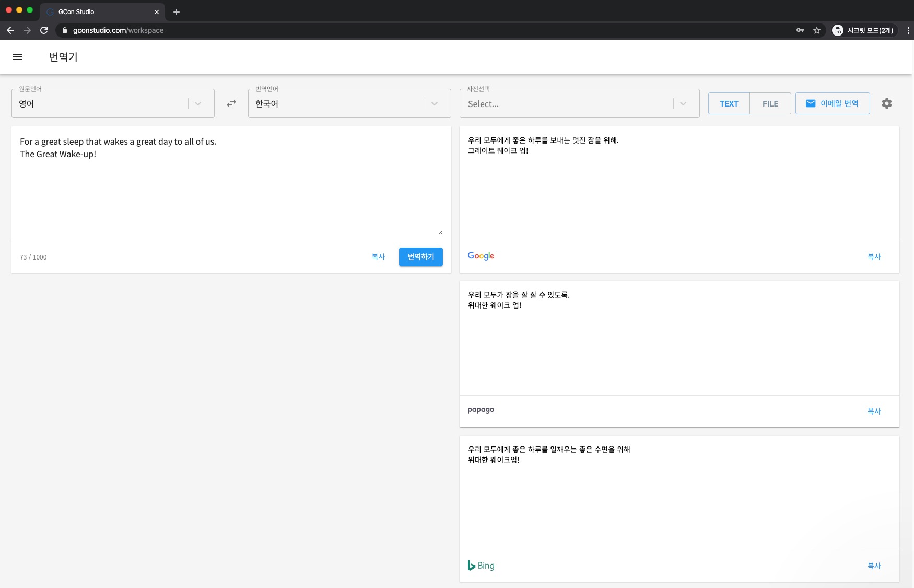Copy the Google translation result
The width and height of the screenshot is (914, 588).
coord(874,257)
